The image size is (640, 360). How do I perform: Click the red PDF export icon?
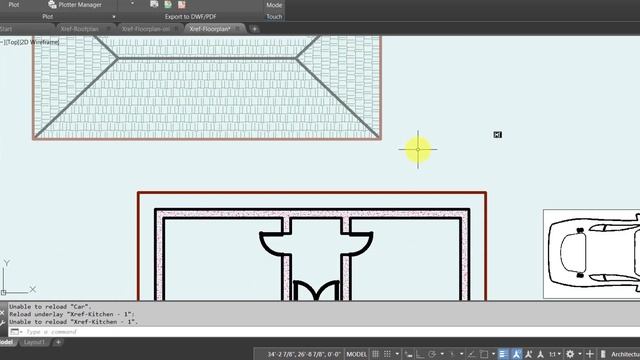click(182, 4)
